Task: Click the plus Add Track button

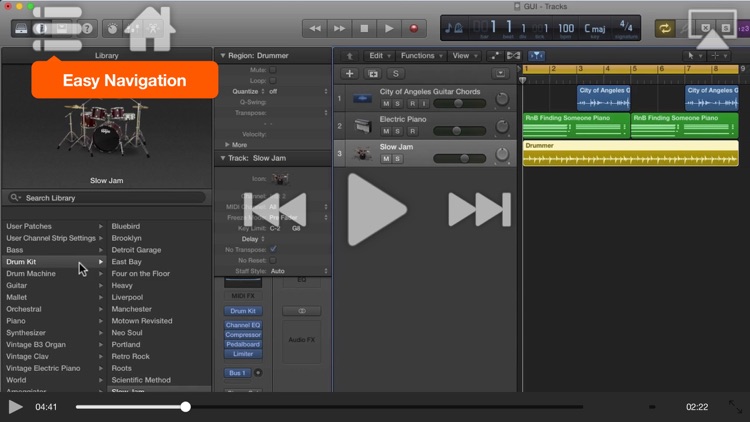Action: (349, 74)
